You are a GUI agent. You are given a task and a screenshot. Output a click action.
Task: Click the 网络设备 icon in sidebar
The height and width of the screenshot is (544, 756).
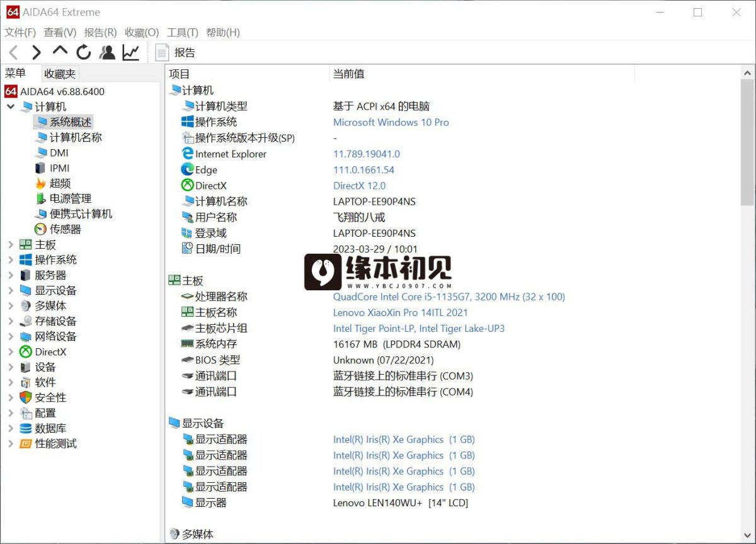[25, 336]
